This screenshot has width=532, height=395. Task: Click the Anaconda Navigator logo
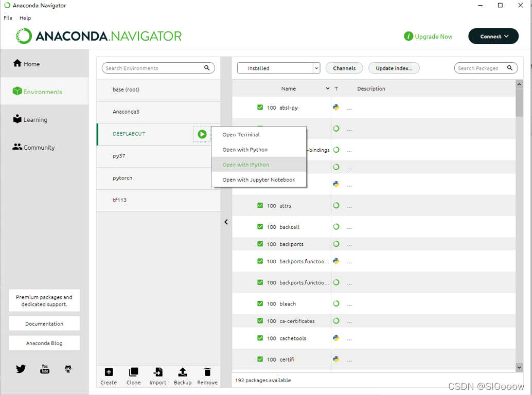coord(99,36)
